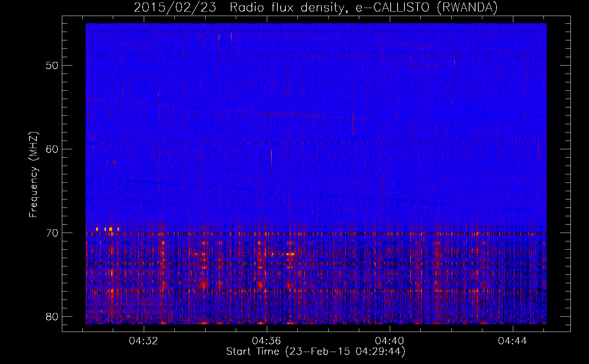The width and height of the screenshot is (589, 364).
Task: Click the 04:32 time tick label
Action: pos(144,341)
